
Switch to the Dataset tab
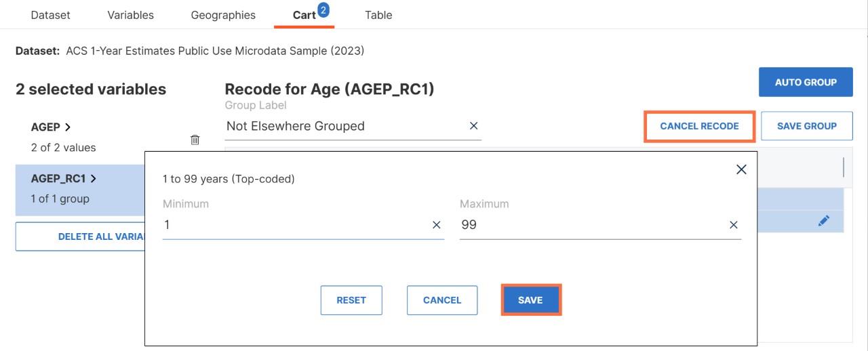[50, 15]
